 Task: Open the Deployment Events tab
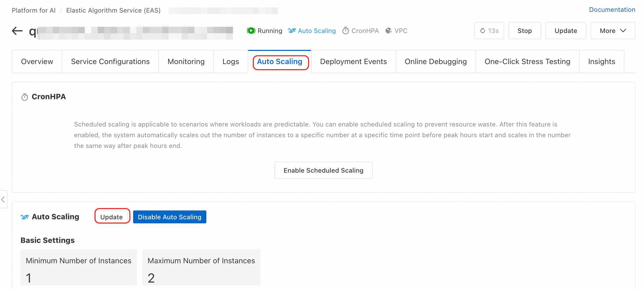click(353, 62)
